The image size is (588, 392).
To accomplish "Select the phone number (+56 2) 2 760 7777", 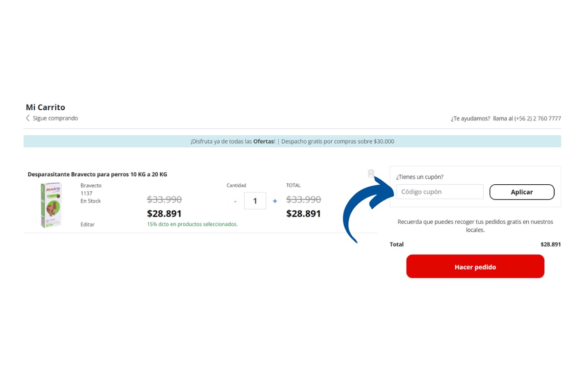I will click(538, 119).
